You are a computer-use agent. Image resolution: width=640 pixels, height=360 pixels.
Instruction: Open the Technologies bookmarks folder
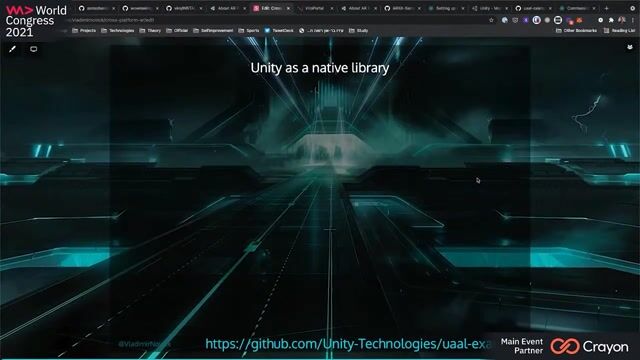tap(118, 31)
